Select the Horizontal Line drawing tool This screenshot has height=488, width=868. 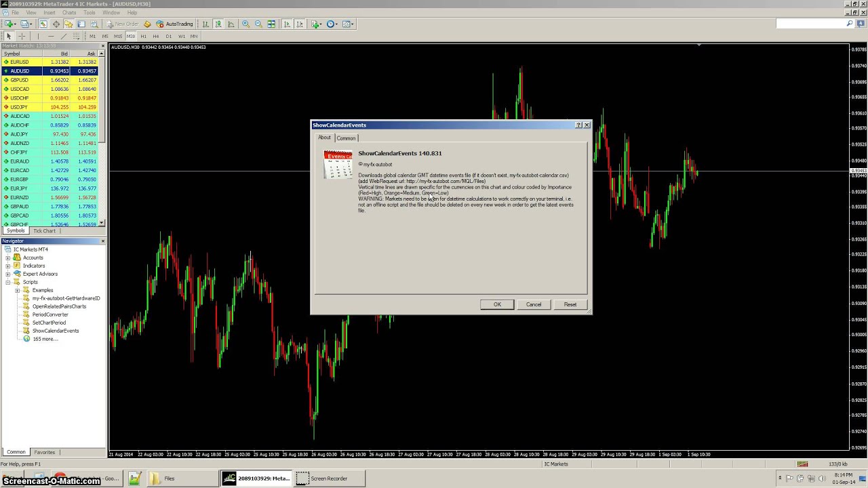(x=51, y=36)
